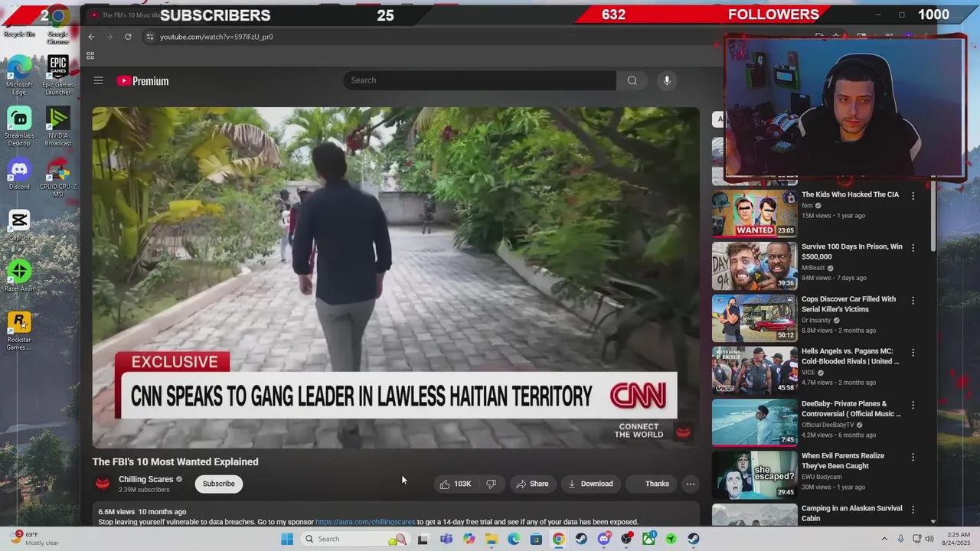Click the Thanks button

(x=650, y=484)
